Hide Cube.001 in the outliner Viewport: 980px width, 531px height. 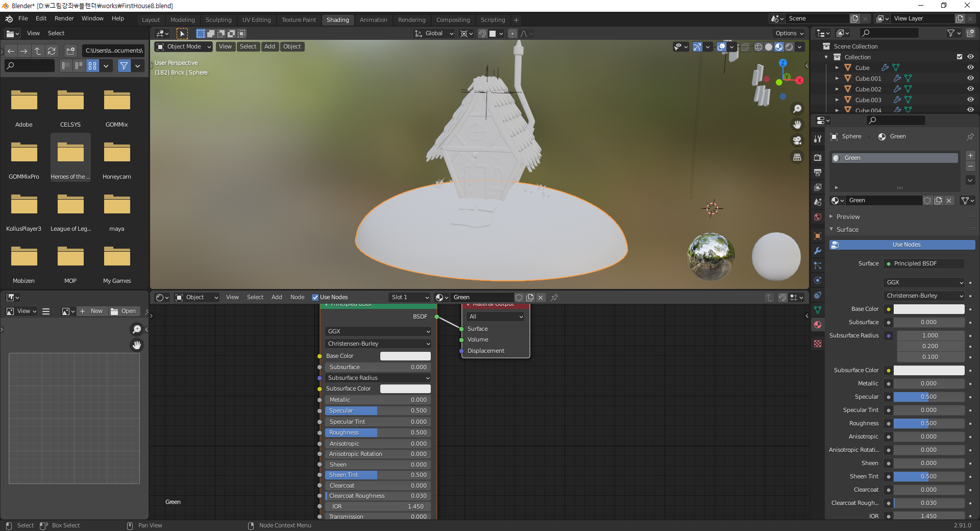(970, 79)
